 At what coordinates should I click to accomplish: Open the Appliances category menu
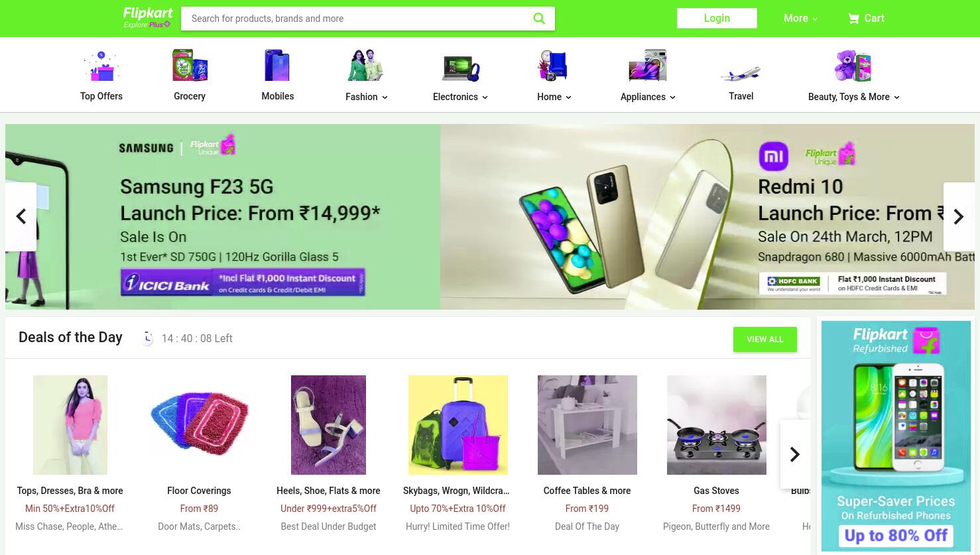[648, 97]
